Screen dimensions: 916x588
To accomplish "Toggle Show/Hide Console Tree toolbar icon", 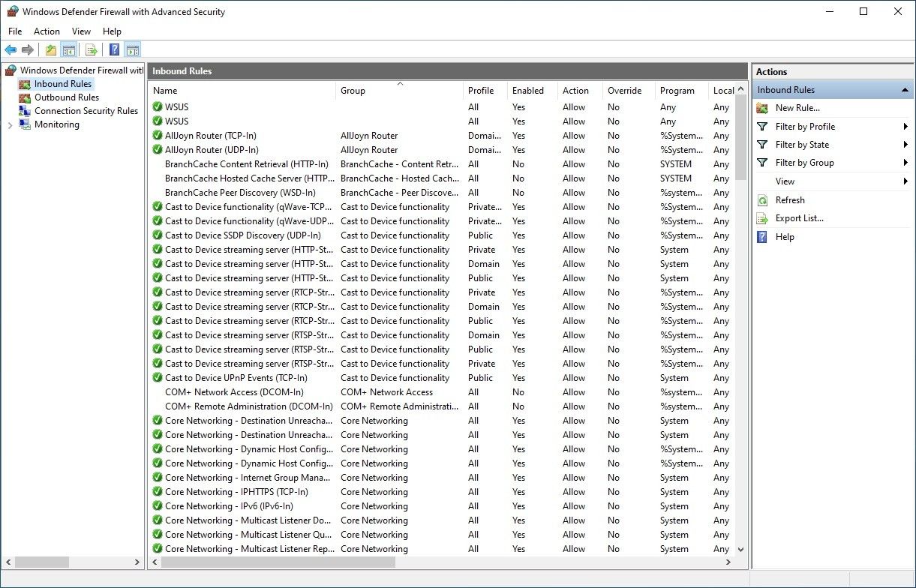I will click(68, 50).
